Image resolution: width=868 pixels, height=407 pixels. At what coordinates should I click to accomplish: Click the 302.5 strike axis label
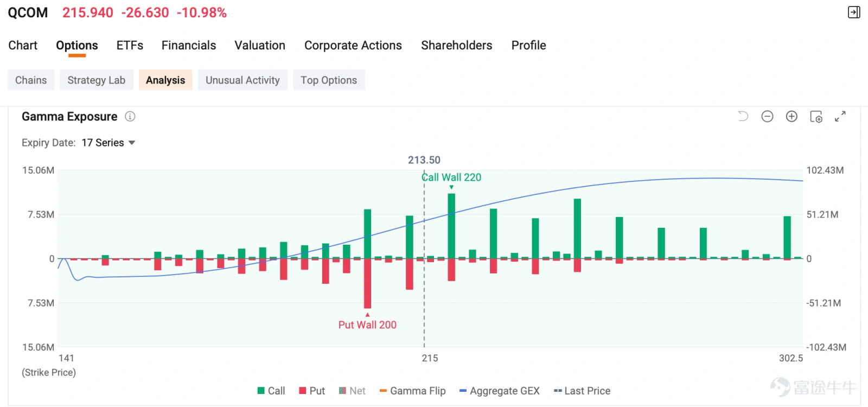coord(791,358)
